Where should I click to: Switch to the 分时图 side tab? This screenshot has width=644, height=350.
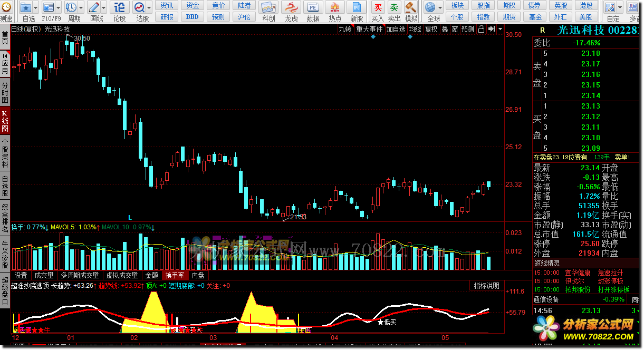[5, 92]
